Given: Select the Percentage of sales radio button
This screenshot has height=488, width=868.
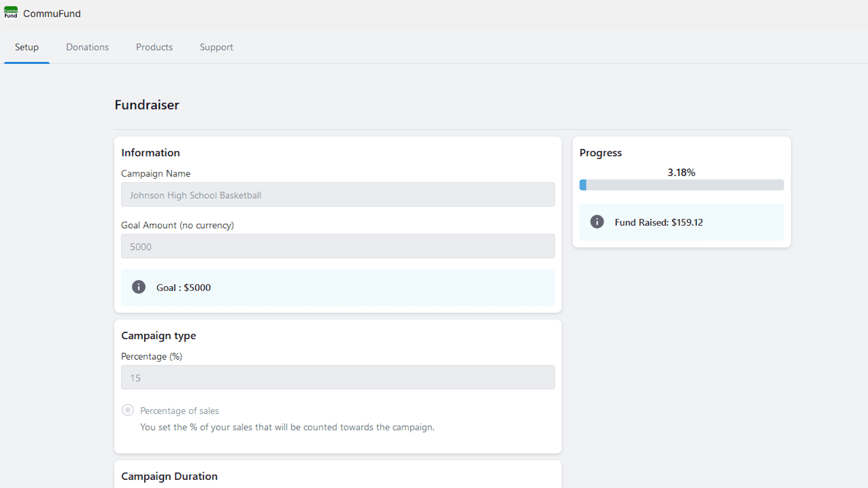Looking at the screenshot, I should click(128, 410).
